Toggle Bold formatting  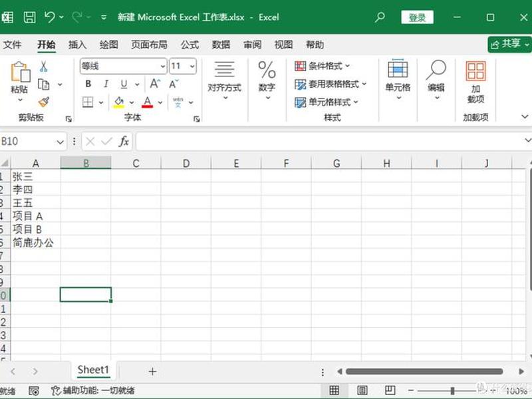[x=88, y=84]
